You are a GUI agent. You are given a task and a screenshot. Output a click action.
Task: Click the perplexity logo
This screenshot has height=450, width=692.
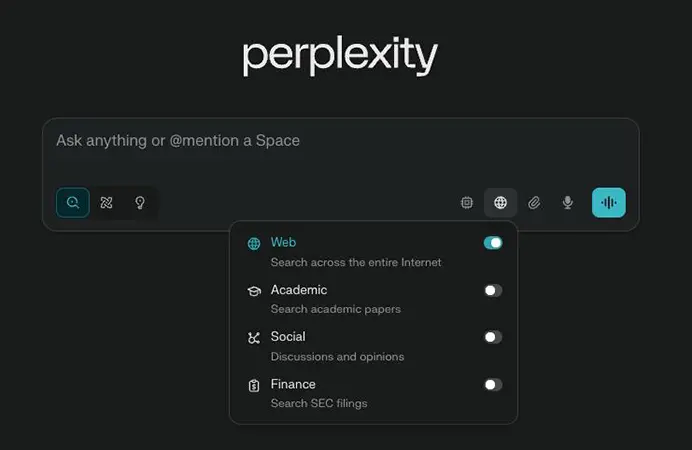tap(340, 55)
